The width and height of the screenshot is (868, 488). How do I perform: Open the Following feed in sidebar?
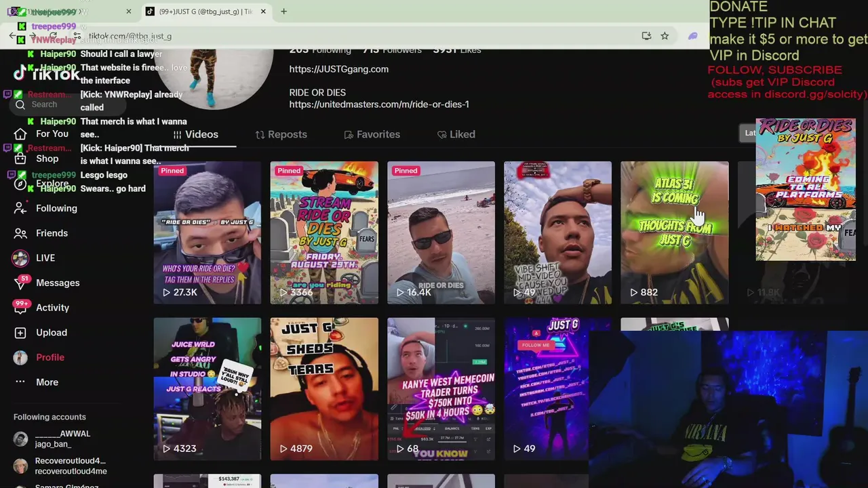pos(46,208)
